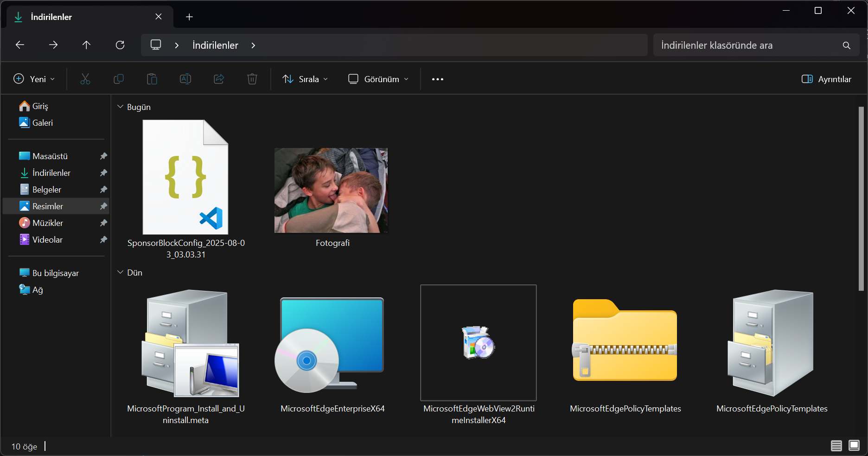
Task: Select the İndirilenler window tab
Action: [x=90, y=17]
